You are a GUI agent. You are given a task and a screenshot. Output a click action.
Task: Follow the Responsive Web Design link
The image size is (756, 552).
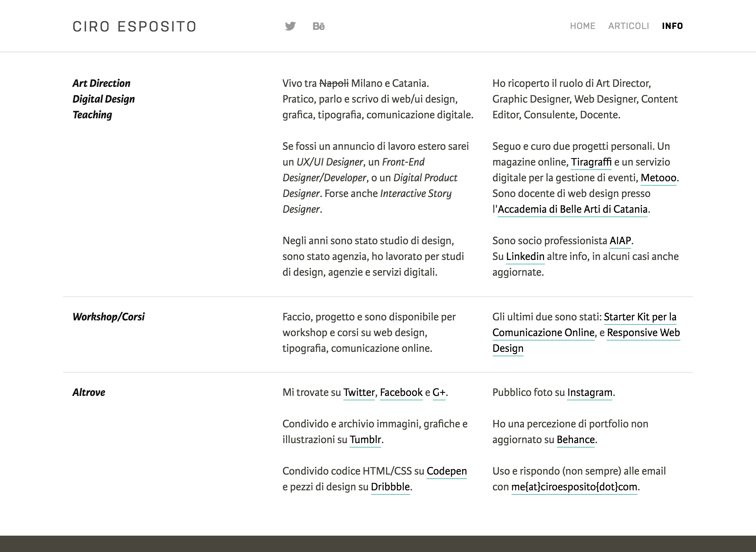pos(643,332)
